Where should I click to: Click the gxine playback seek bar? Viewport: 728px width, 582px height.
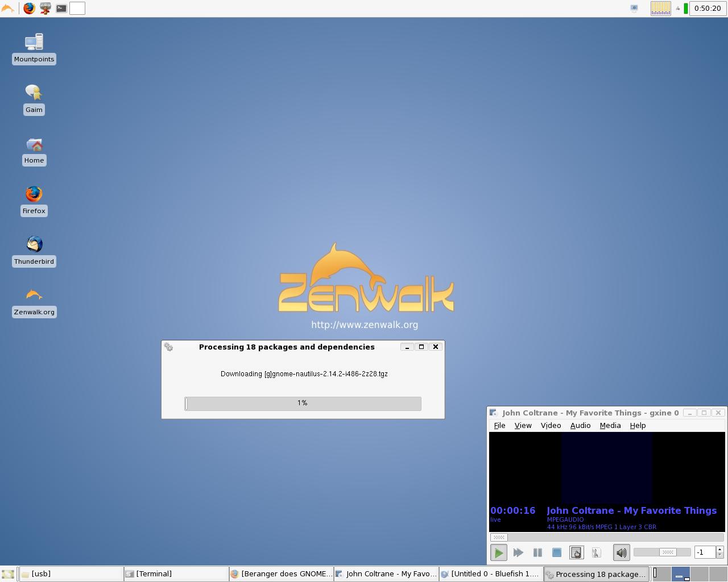click(607, 537)
